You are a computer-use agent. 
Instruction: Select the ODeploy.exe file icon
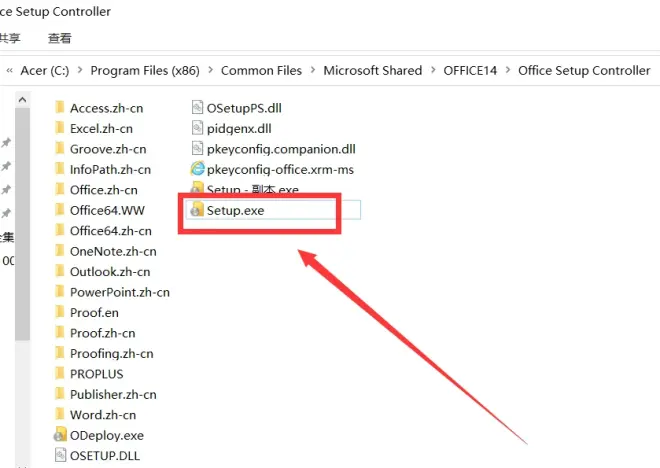[x=60, y=435]
